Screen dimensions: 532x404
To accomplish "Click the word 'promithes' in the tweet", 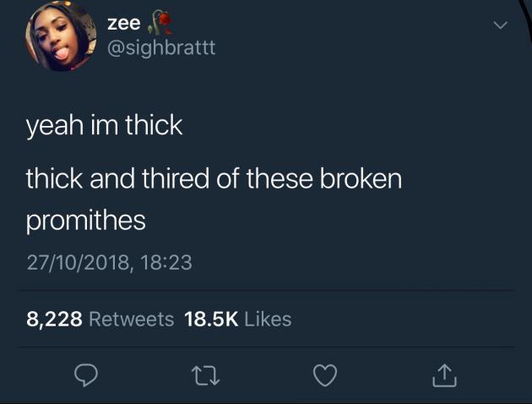I will 86,221.
